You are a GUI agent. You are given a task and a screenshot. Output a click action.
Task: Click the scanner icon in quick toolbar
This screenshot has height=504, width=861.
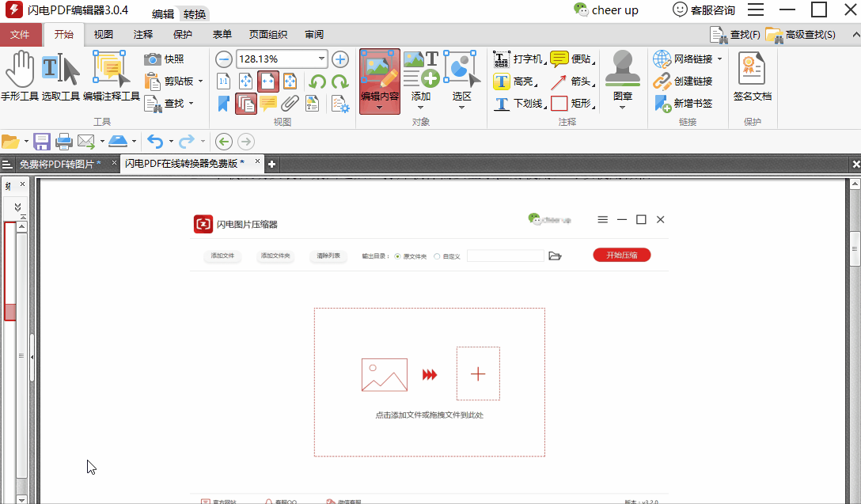pos(117,142)
